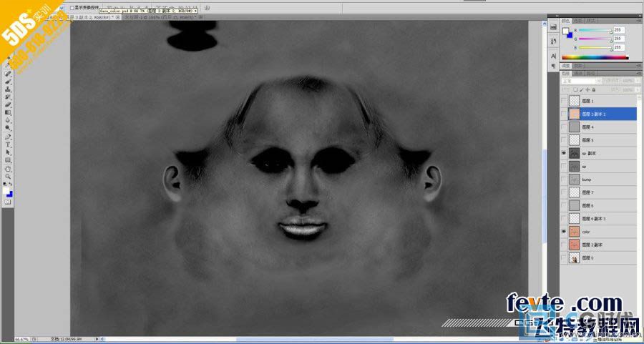Switch to the 通道 channels tab
This screenshot has height=344, width=644.
click(x=578, y=73)
